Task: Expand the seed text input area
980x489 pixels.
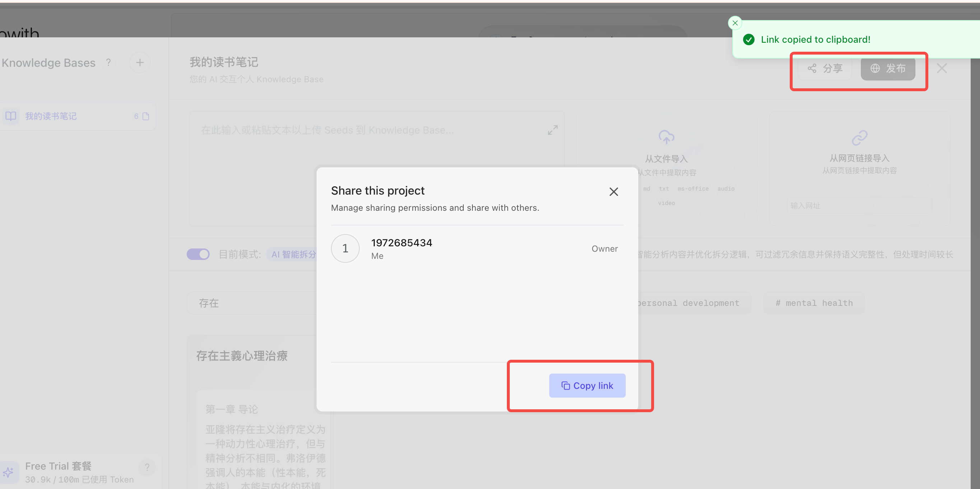Action: pyautogui.click(x=552, y=130)
